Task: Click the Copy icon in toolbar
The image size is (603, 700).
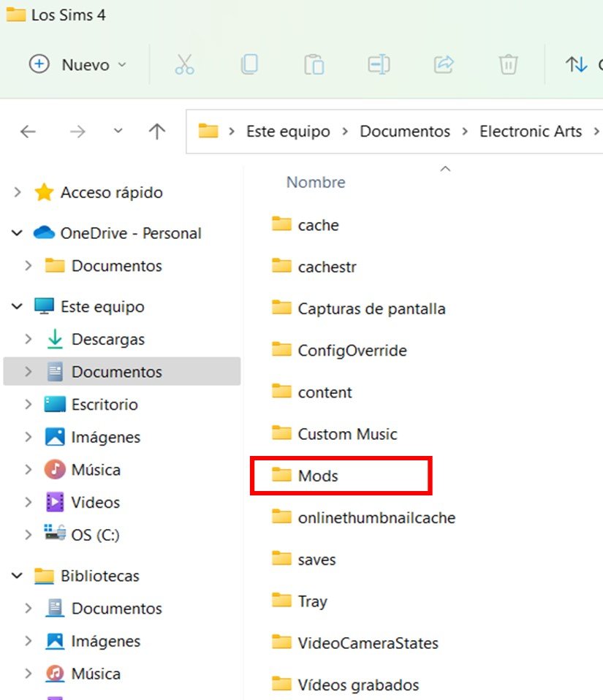Action: click(249, 65)
